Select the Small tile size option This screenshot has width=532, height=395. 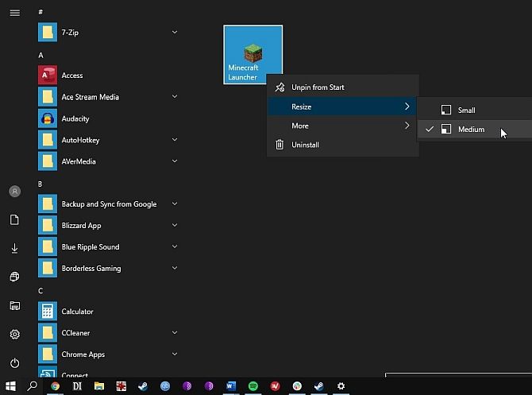click(x=466, y=110)
